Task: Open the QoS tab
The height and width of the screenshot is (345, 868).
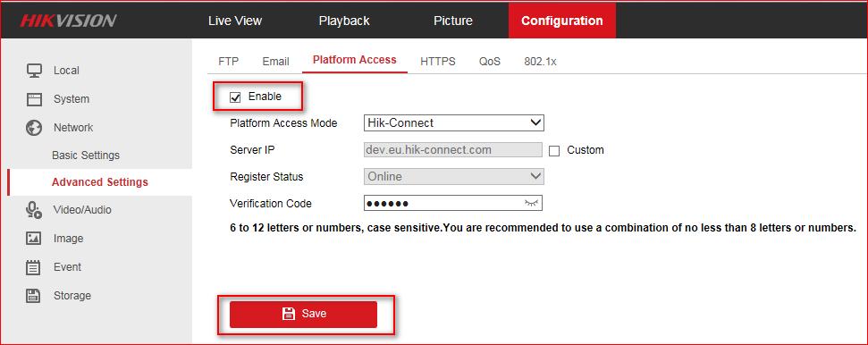Action: tap(490, 62)
